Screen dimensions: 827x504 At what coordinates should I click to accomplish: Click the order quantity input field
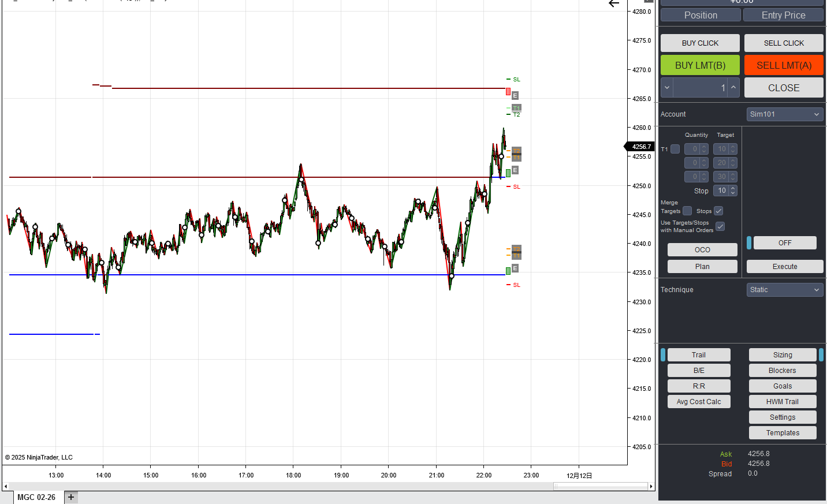[x=700, y=88]
